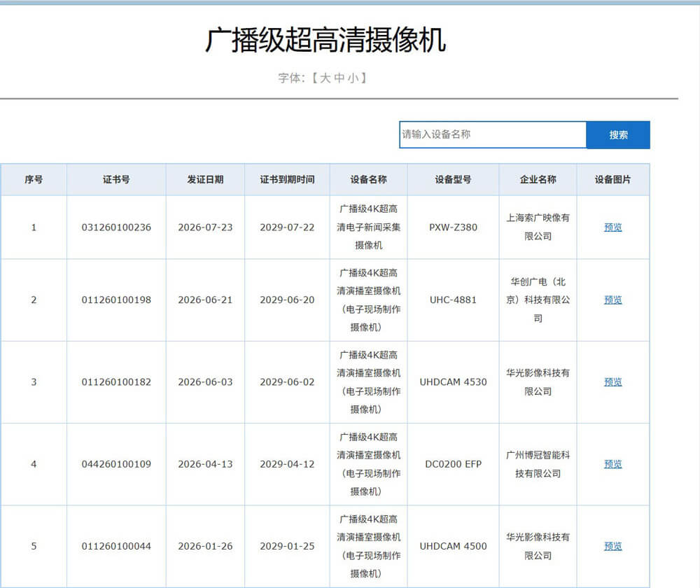Click device name 广播级4K超高清电子新闻采集摄像机
This screenshot has width=700, height=588.
369,227
